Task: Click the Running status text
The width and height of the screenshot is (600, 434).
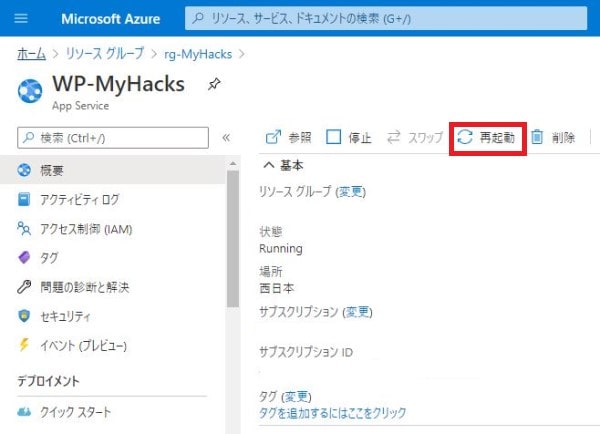Action: pyautogui.click(x=281, y=249)
